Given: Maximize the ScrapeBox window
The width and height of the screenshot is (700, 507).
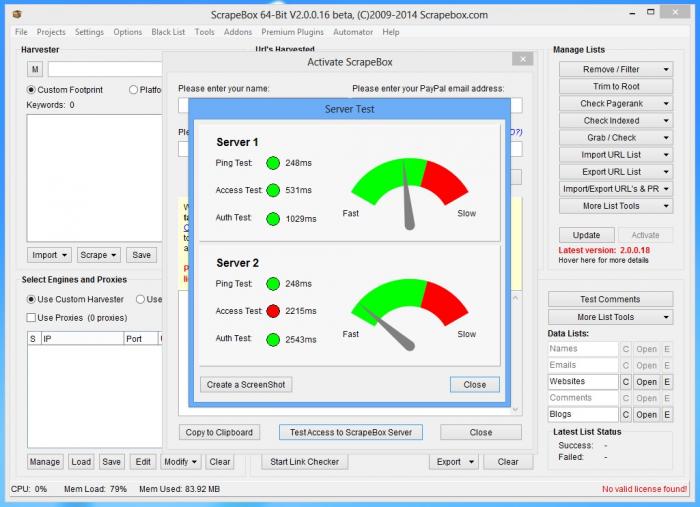Looking at the screenshot, I should point(651,12).
